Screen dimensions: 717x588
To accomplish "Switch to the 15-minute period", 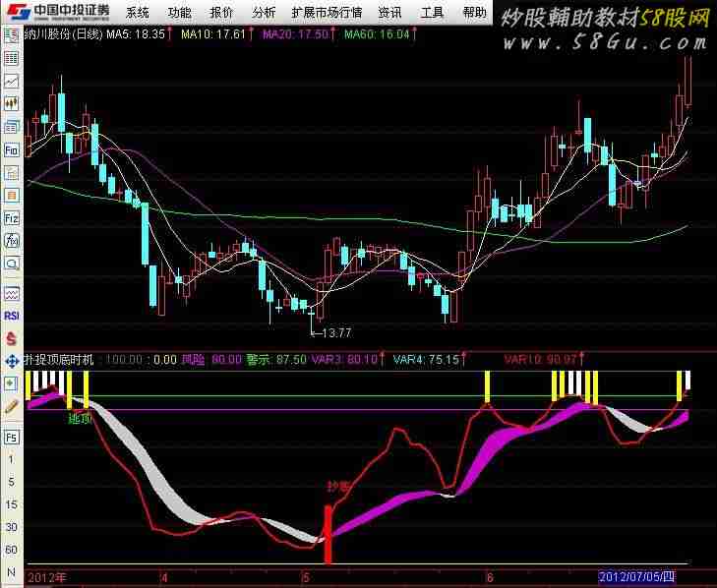I will pos(12,504).
